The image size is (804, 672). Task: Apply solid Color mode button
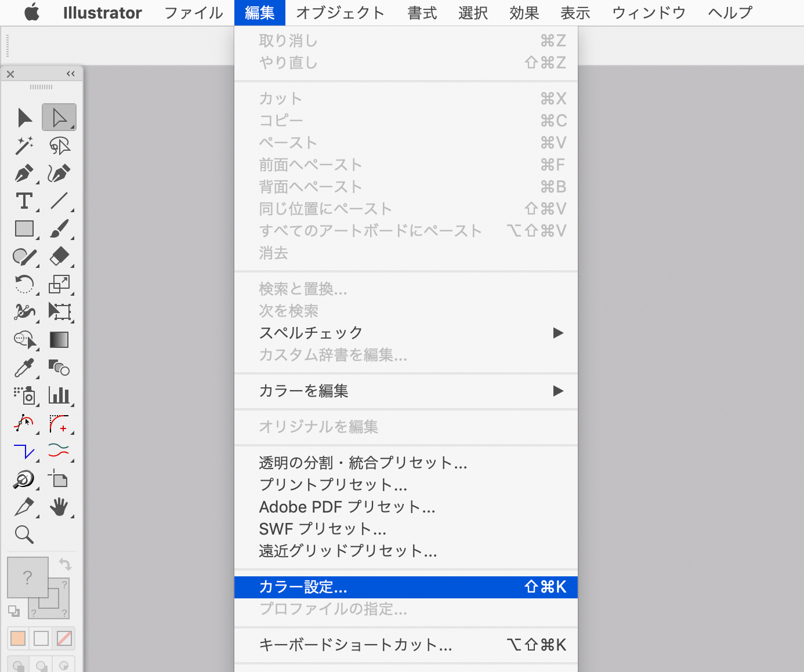click(18, 638)
